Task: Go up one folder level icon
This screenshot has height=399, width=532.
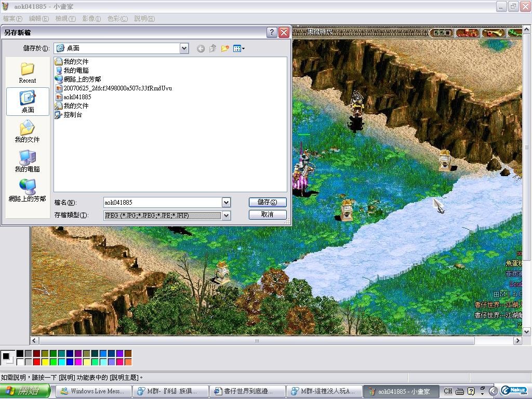Action: (x=212, y=48)
